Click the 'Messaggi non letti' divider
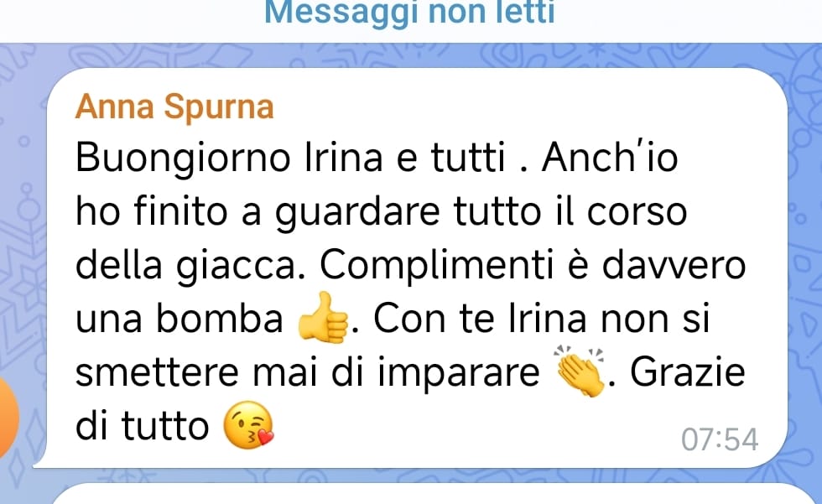The height and width of the screenshot is (504, 822). pyautogui.click(x=410, y=13)
